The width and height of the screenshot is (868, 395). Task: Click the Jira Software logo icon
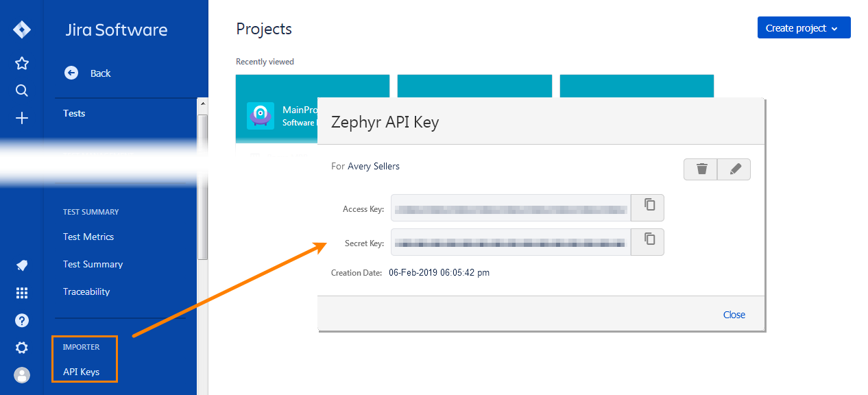tap(21, 29)
